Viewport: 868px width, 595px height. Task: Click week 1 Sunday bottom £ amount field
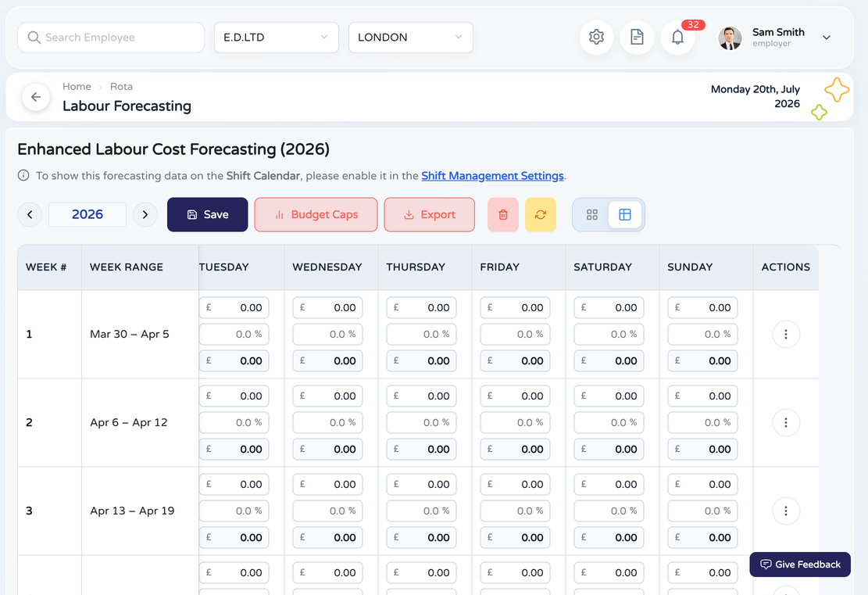point(702,360)
